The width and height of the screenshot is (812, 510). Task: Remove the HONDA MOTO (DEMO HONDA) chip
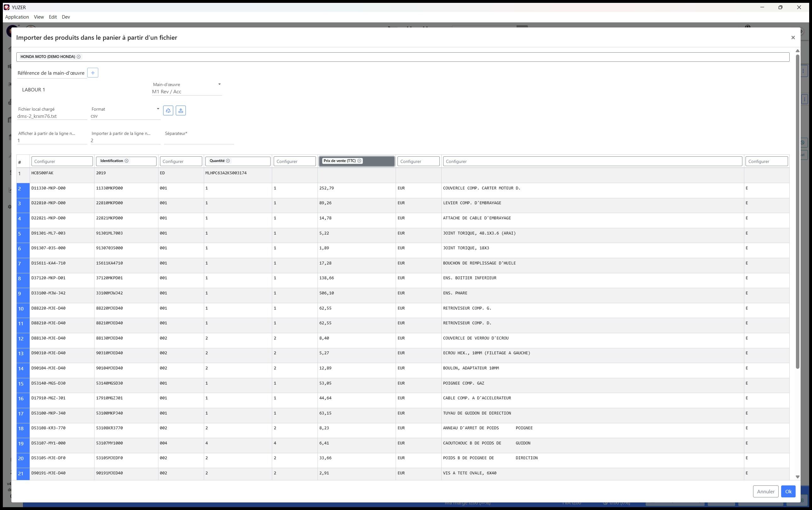tap(78, 57)
